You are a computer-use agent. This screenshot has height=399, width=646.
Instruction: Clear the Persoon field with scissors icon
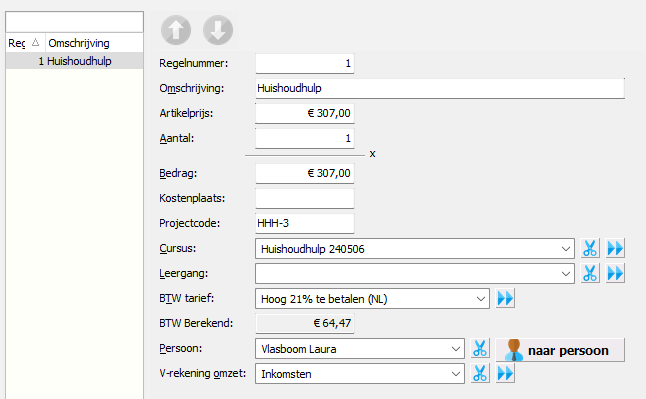(480, 349)
